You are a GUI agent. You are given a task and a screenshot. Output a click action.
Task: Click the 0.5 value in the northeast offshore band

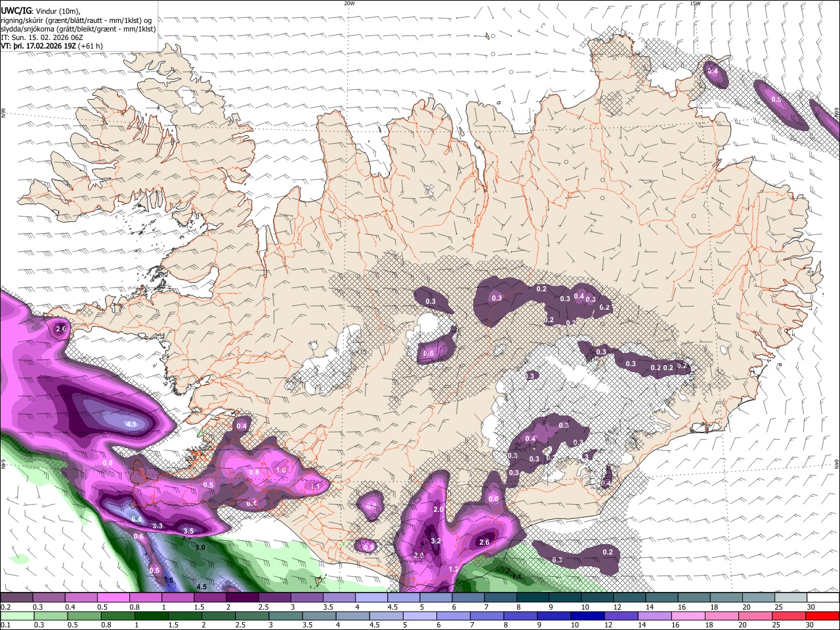tap(776, 99)
